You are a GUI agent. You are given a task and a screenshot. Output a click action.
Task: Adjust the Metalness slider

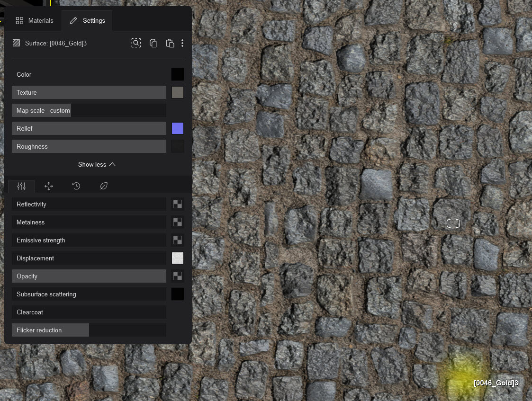(89, 223)
